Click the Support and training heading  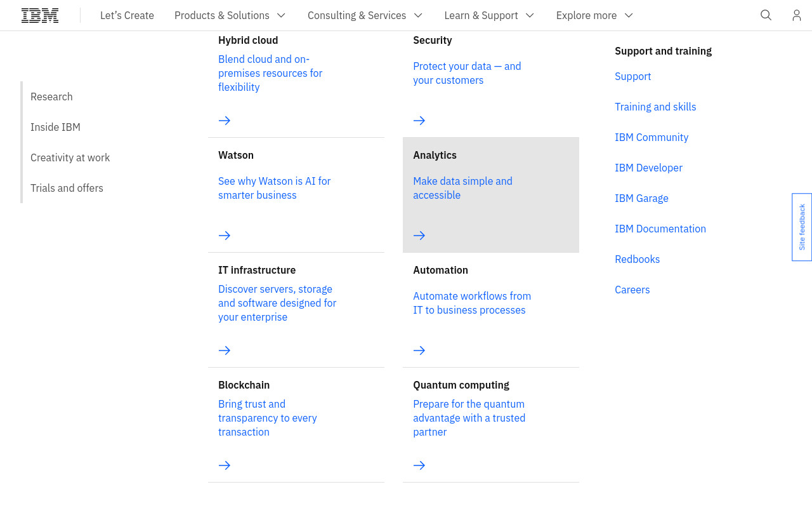pos(663,51)
